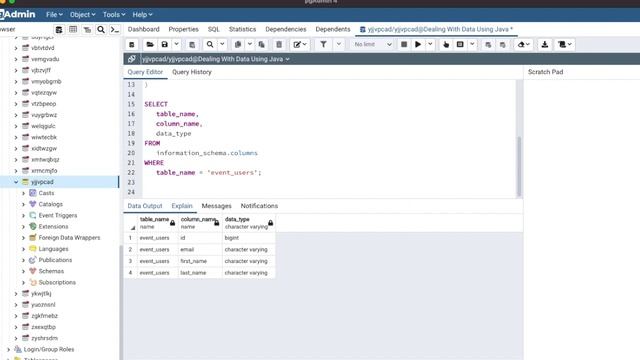This screenshot has height=360, width=640.
Task: Click Stop query square icon
Action: [x=404, y=44]
